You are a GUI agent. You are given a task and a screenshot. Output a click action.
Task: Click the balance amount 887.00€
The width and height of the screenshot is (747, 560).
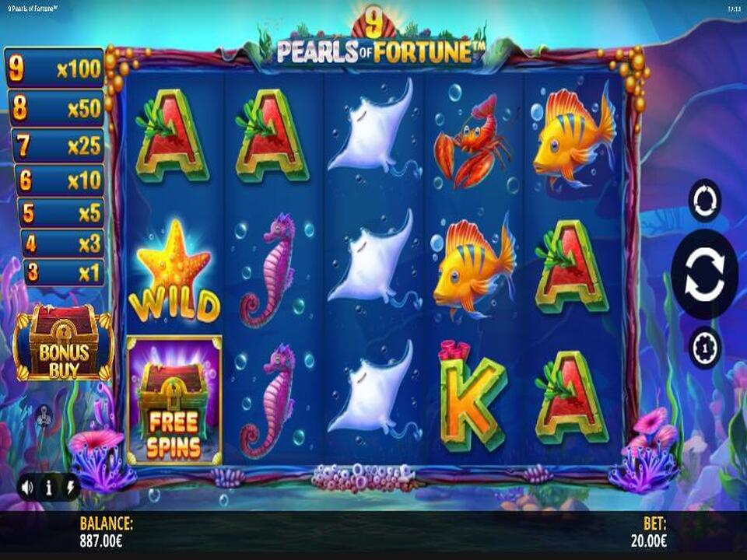tap(101, 541)
